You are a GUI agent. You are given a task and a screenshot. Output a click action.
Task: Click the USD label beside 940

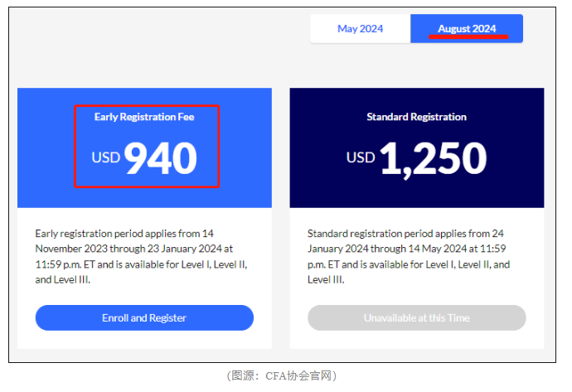tap(106, 157)
